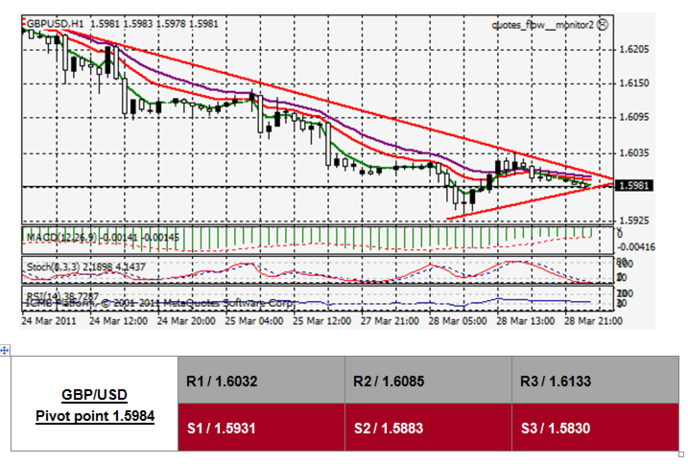Viewport: 688px width, 464px height.
Task: Click the 28 Mar 13:00 time label
Action: (x=525, y=321)
